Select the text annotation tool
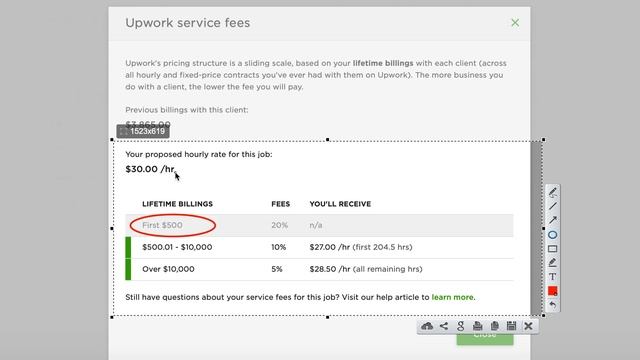The height and width of the screenshot is (360, 640). click(x=553, y=276)
